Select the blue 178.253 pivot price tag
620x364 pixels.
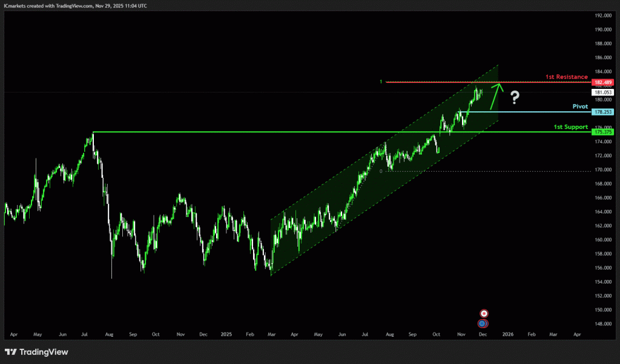tap(604, 112)
